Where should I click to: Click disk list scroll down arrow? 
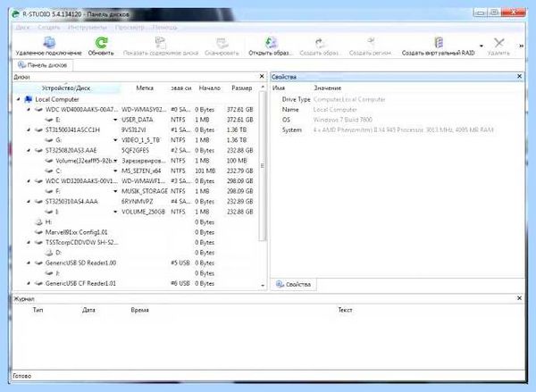click(263, 286)
